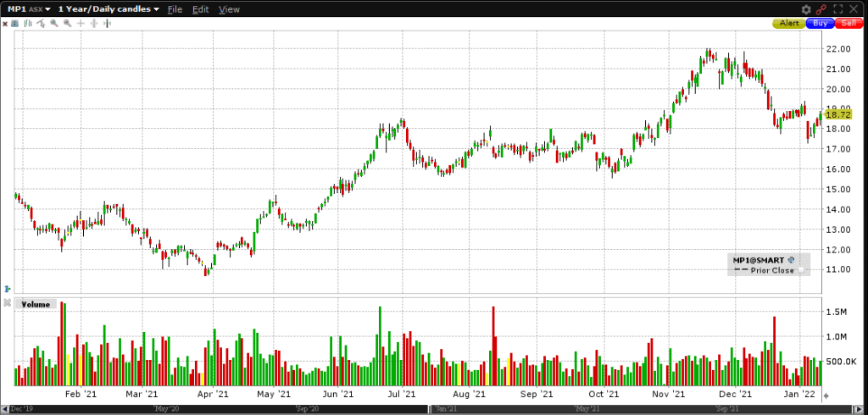Open chart settings gear icon
Screen dimensions: 868x415
point(806,9)
